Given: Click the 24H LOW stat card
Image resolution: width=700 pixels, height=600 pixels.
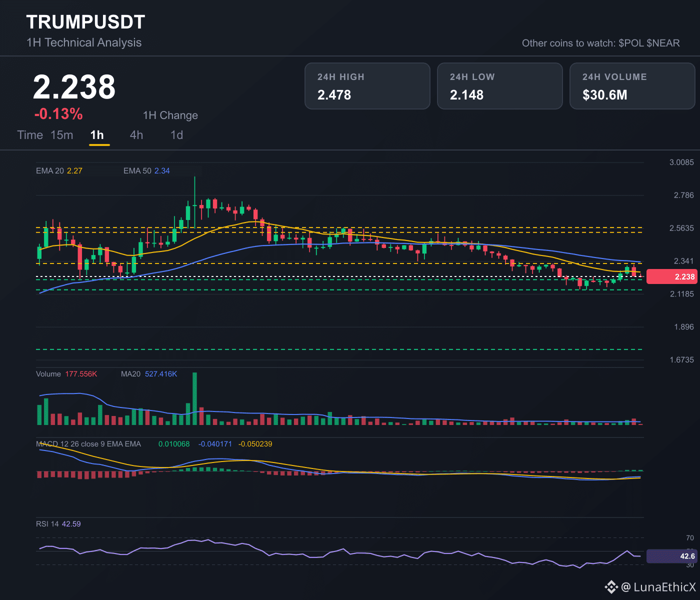Looking at the screenshot, I should (500, 86).
